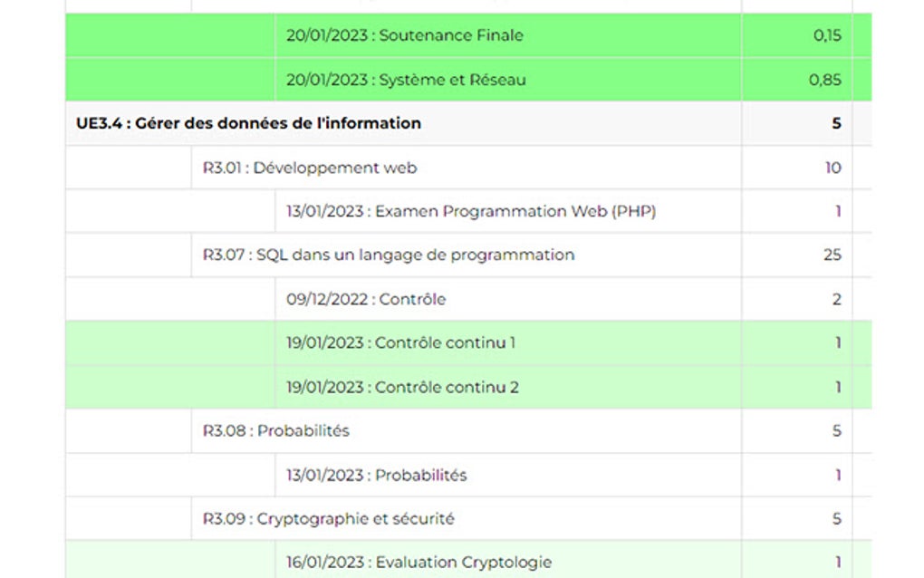Select the Evaluation Cryptologie entry
The image size is (924, 578).
pos(419,563)
